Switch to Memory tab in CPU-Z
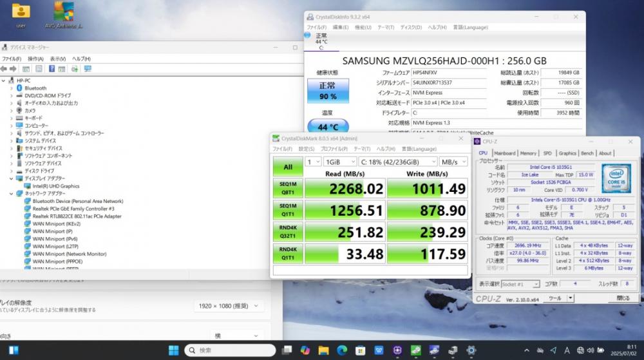Image resolution: width=644 pixels, height=360 pixels. [x=528, y=153]
